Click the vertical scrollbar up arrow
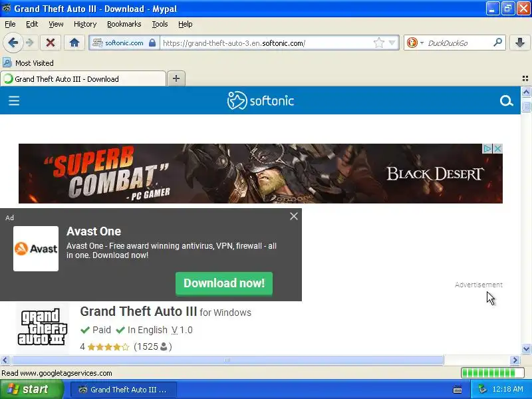Viewport: 532px width, 399px height. (526, 92)
